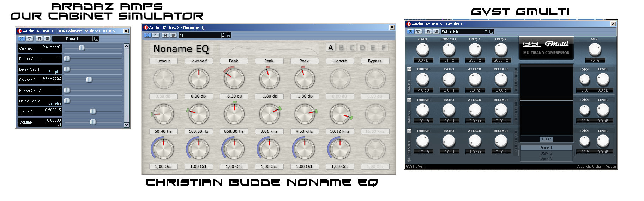
Task: Open the Lowshelf filter type selector
Action: pyautogui.click(x=199, y=61)
